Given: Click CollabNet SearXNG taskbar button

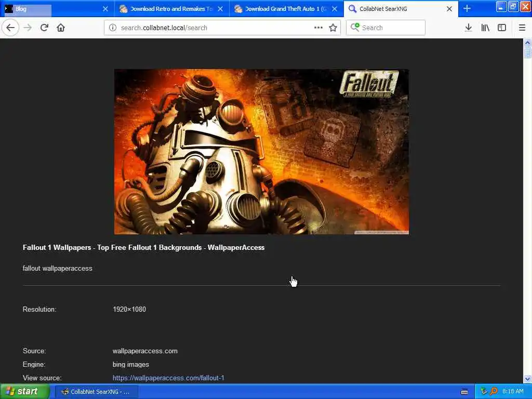Looking at the screenshot, I should pyautogui.click(x=97, y=392).
